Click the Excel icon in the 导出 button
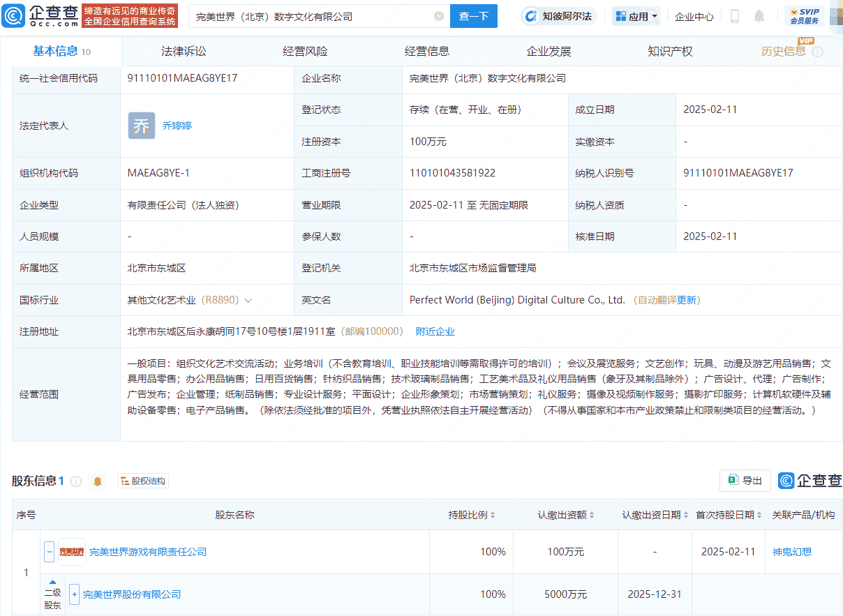 [733, 481]
